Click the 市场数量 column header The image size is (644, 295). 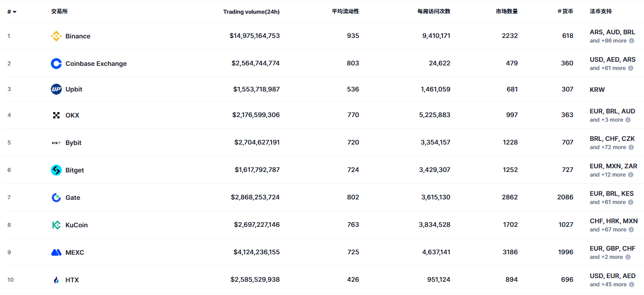[503, 11]
